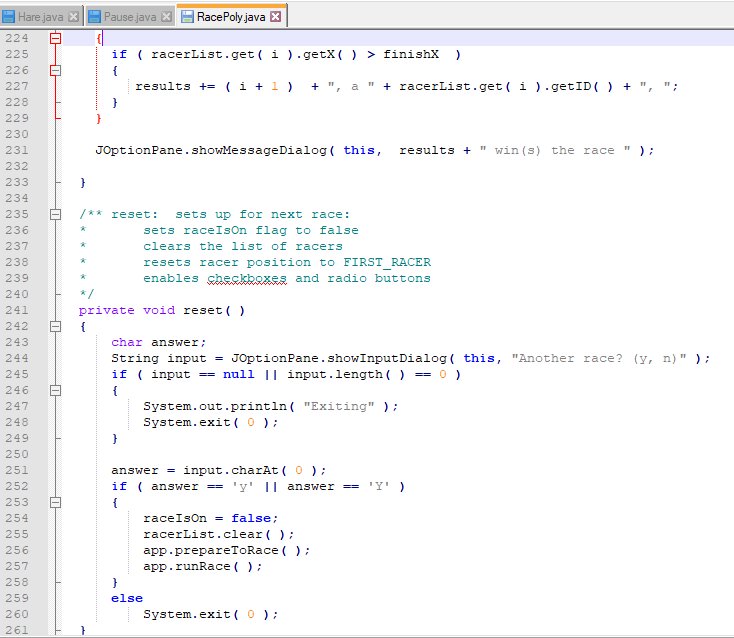Click 'System.exit(' on line 248
734x638 pixels.
191,422
